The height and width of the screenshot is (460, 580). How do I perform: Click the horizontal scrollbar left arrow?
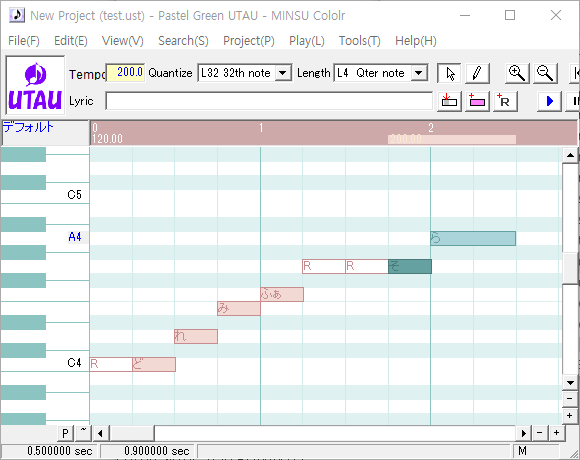100,433
